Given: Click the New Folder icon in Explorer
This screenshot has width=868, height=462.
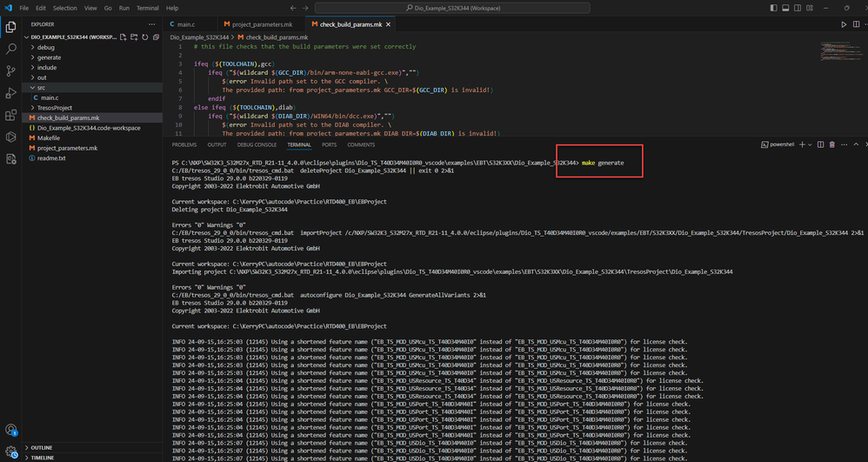Looking at the screenshot, I should pos(134,37).
